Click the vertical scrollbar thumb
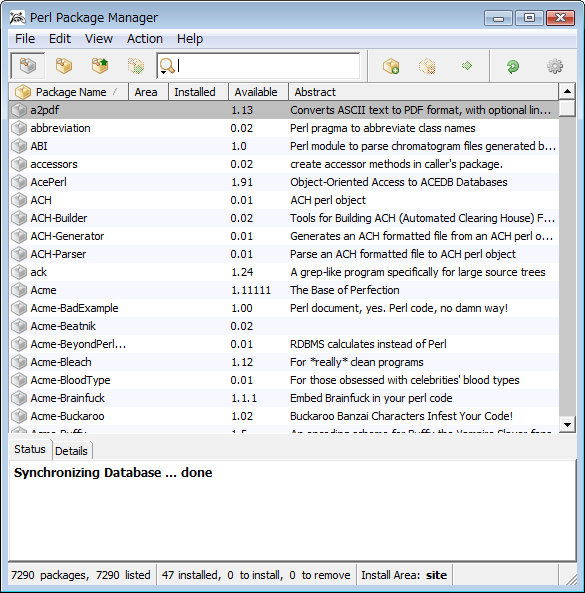This screenshot has height=593, width=585. [x=567, y=108]
